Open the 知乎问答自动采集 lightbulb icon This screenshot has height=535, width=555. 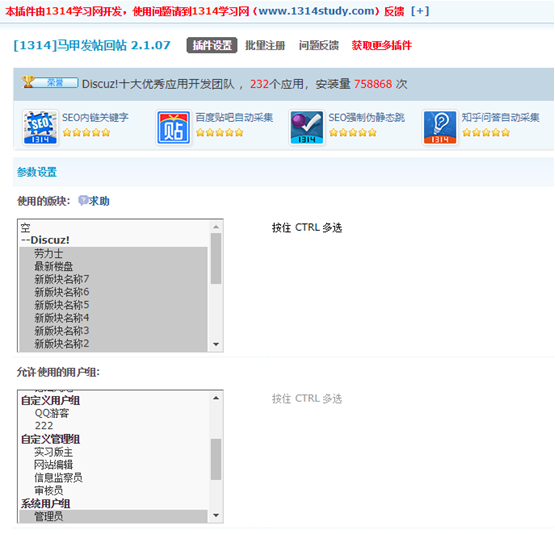(440, 127)
